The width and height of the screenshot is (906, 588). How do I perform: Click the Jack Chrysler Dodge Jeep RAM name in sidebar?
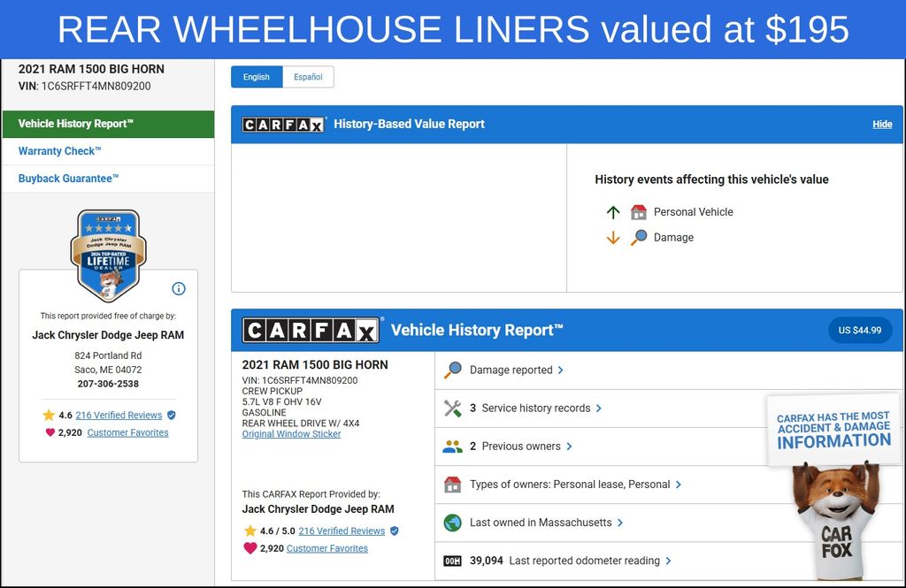(x=108, y=335)
